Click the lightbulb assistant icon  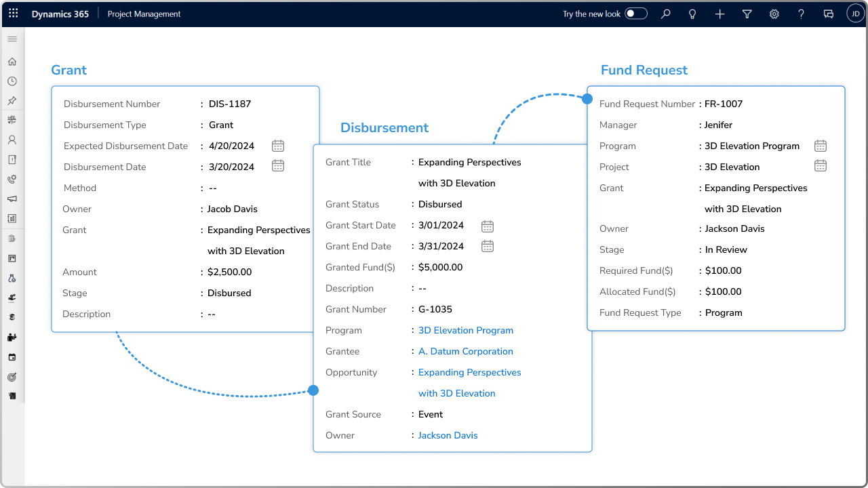692,14
